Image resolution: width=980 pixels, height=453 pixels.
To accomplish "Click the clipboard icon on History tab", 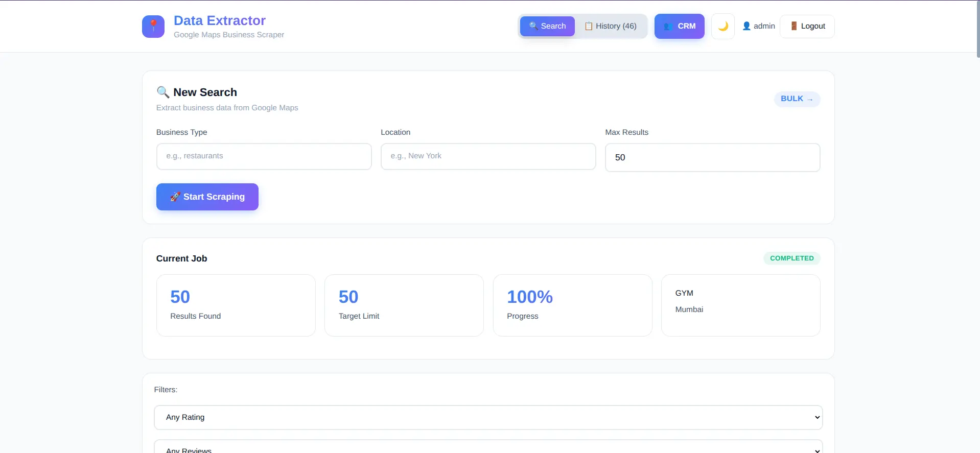I will pyautogui.click(x=589, y=26).
